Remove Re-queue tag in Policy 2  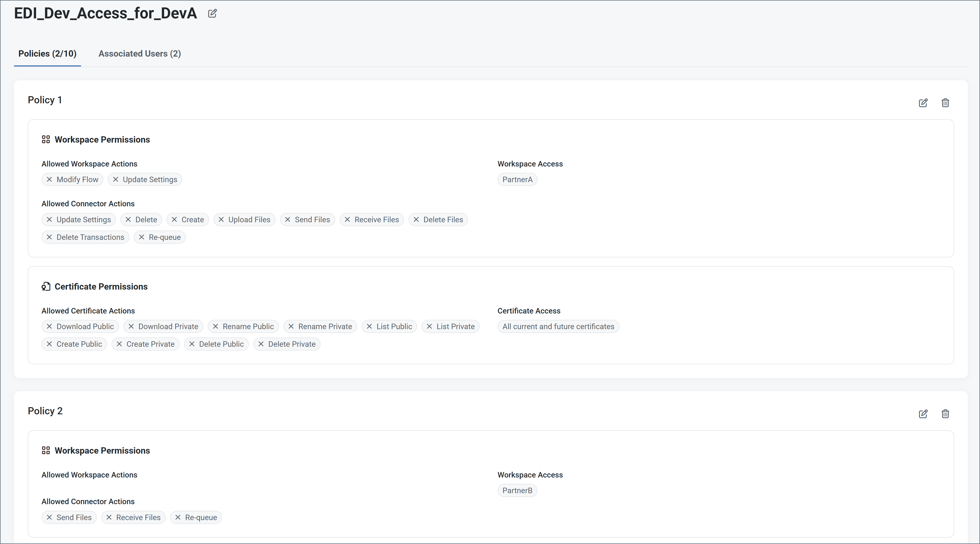(178, 517)
